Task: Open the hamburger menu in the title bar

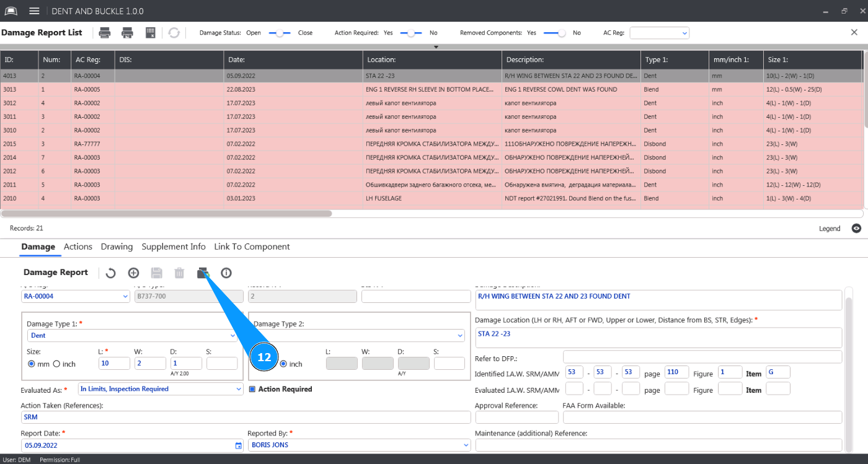Action: (x=35, y=11)
